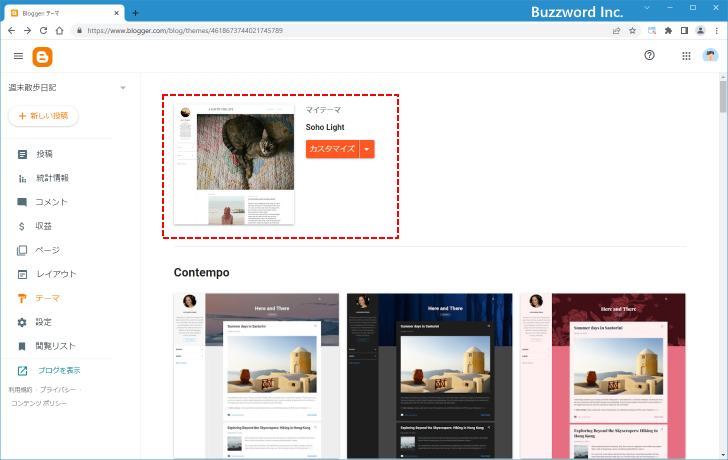
Task: Click the 投稿 posts icon in sidebar
Action: [22, 154]
